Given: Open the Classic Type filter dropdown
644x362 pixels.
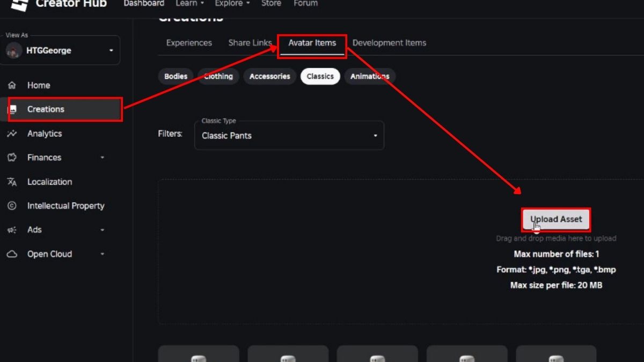Looking at the screenshot, I should (289, 135).
